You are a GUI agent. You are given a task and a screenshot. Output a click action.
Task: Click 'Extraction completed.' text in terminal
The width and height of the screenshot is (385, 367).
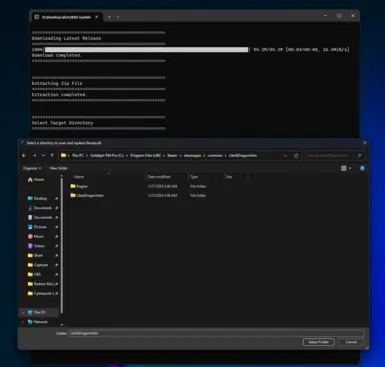tap(59, 95)
